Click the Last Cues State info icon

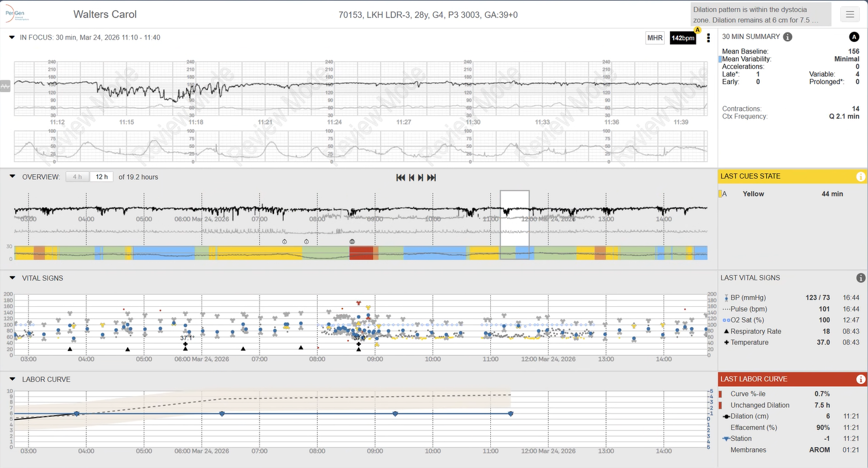(x=861, y=176)
